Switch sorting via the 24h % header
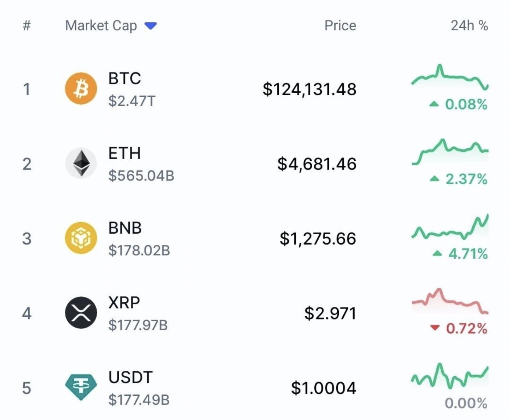The height and width of the screenshot is (420, 509). 469,25
